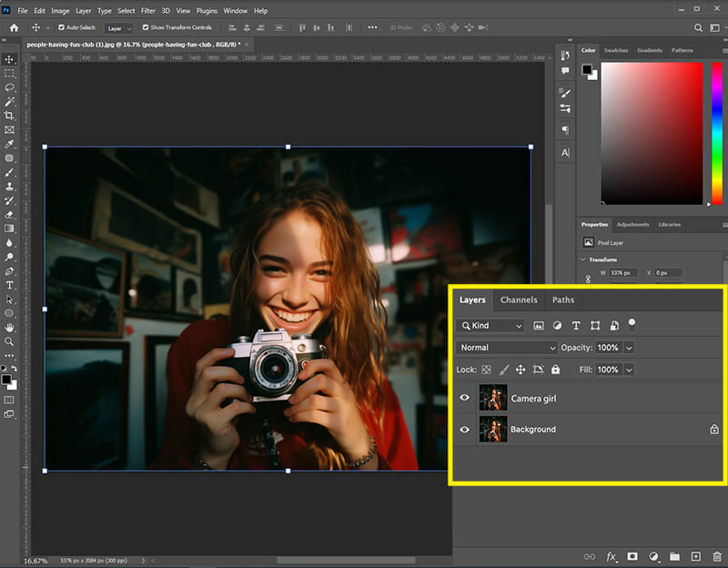Viewport: 728px width, 568px height.
Task: Activate the Horizontal Type tool
Action: 9,285
